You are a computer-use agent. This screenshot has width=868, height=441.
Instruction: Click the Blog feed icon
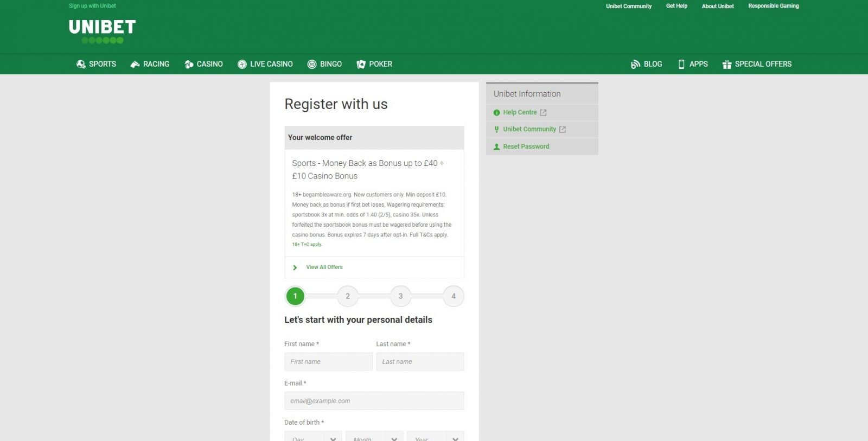(x=635, y=65)
